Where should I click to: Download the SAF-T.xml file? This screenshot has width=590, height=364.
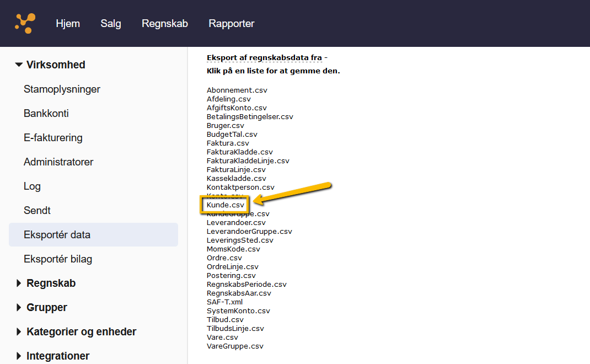[x=224, y=302]
